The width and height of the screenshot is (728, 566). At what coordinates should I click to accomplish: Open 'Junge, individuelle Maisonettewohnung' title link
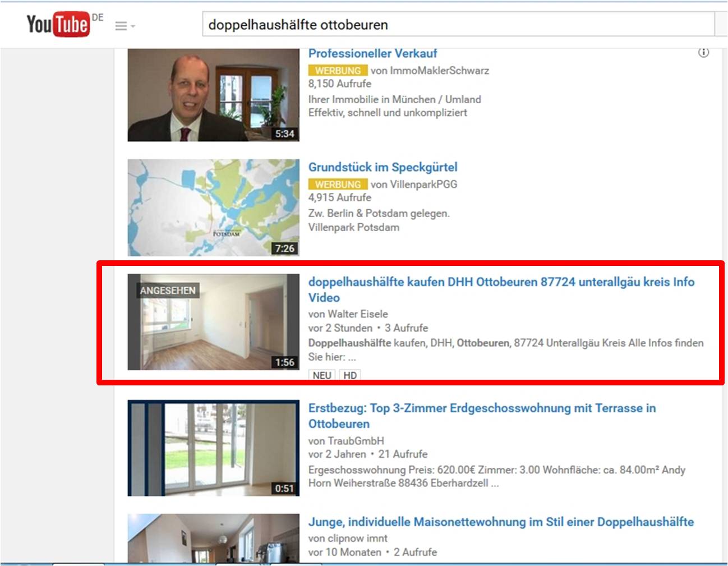pyautogui.click(x=501, y=522)
